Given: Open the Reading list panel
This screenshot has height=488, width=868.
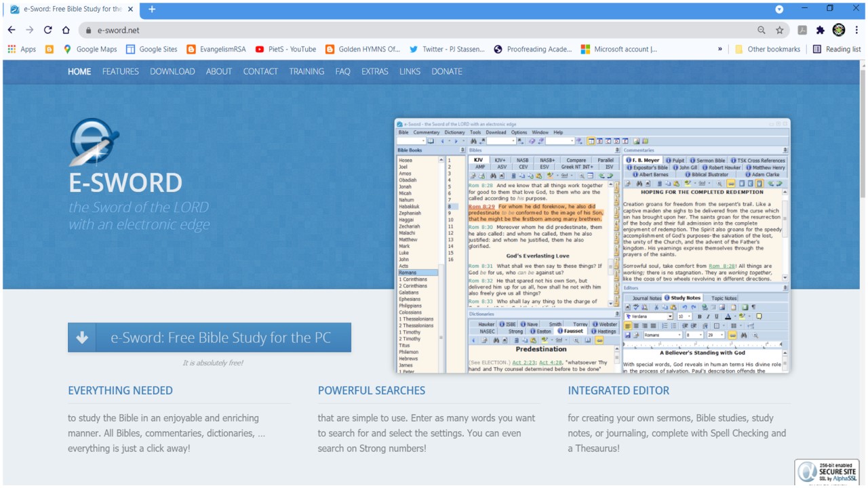Looking at the screenshot, I should [837, 49].
